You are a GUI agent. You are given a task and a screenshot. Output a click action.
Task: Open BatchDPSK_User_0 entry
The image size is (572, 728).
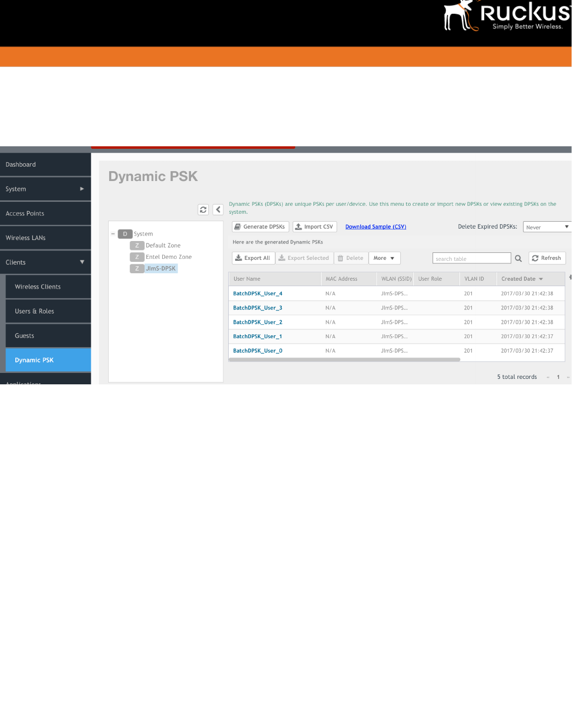click(257, 351)
